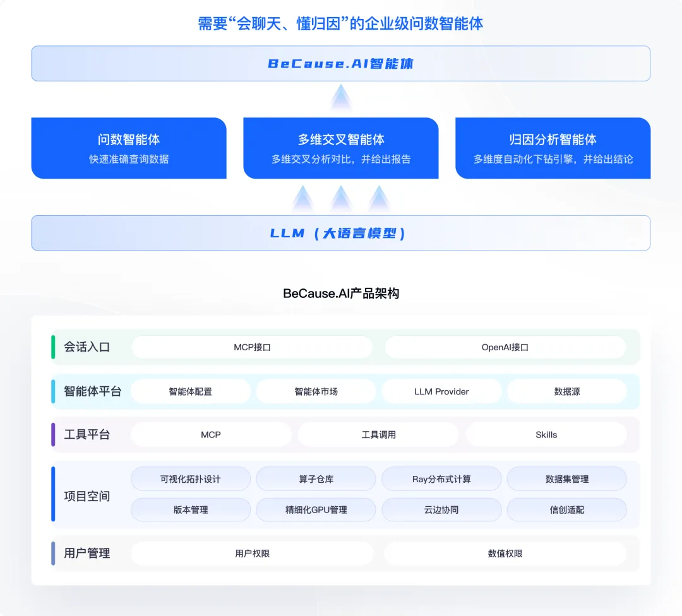Click the BeCause.AI智能体 banner
Viewport: 682px width, 616px height.
[x=340, y=64]
